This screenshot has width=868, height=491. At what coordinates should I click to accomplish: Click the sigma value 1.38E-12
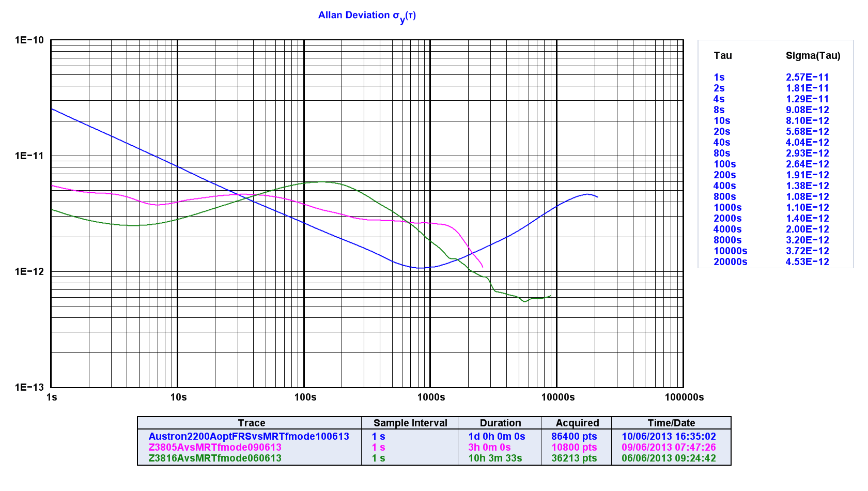point(807,186)
